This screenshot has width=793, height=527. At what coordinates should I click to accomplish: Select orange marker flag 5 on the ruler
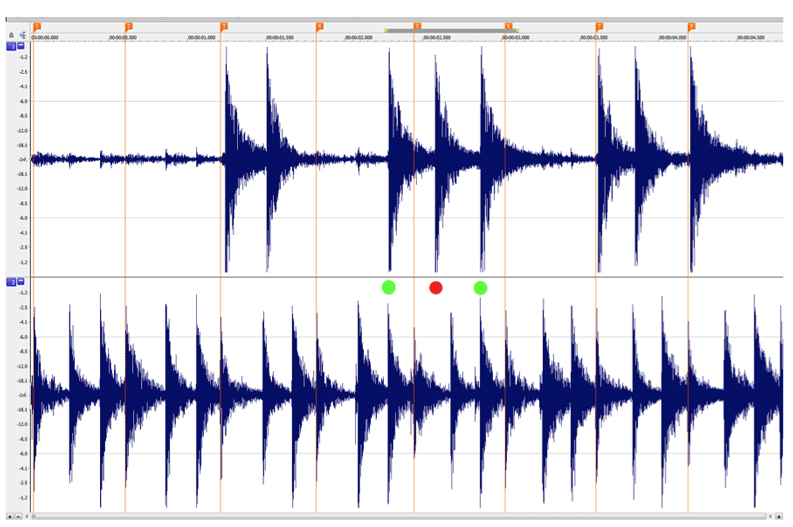tap(417, 27)
